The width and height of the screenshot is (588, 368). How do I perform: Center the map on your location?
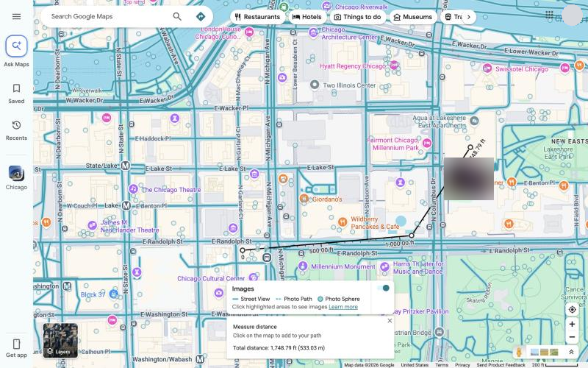click(x=573, y=310)
